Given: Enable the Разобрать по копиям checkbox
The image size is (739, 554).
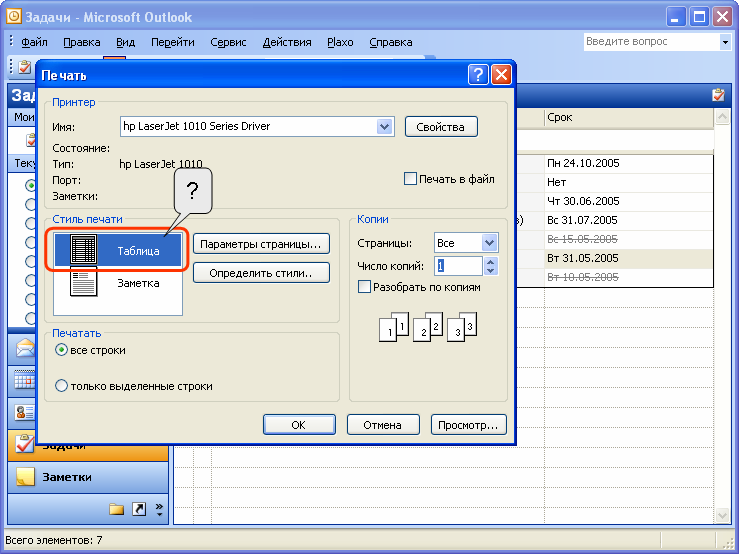Looking at the screenshot, I should (x=364, y=287).
